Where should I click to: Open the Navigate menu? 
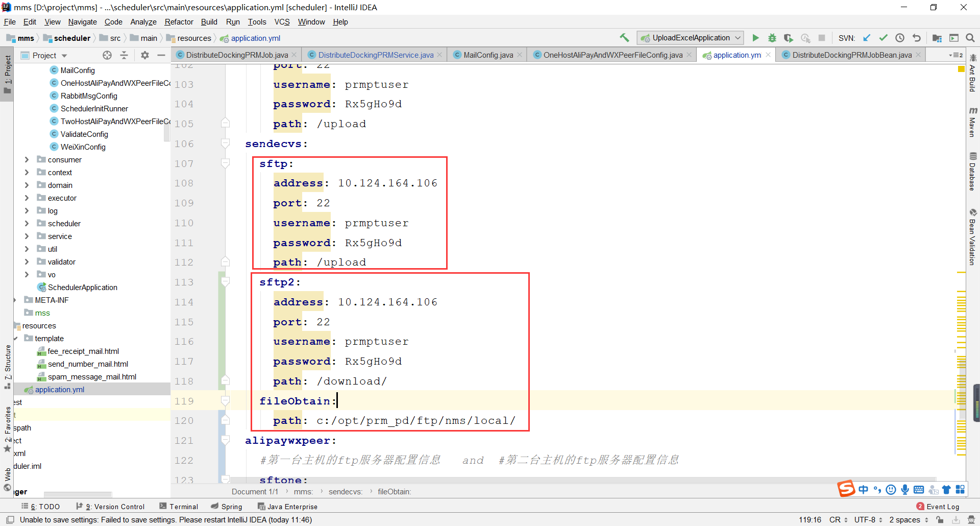click(x=82, y=22)
